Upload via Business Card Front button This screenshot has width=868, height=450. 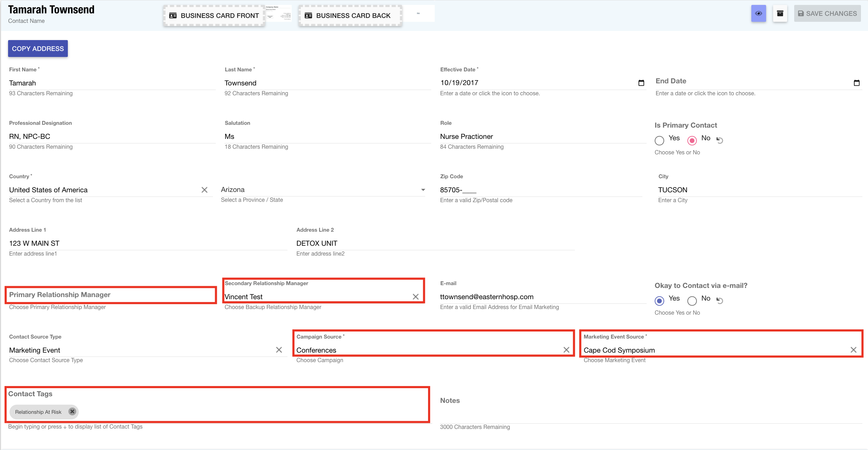[214, 16]
